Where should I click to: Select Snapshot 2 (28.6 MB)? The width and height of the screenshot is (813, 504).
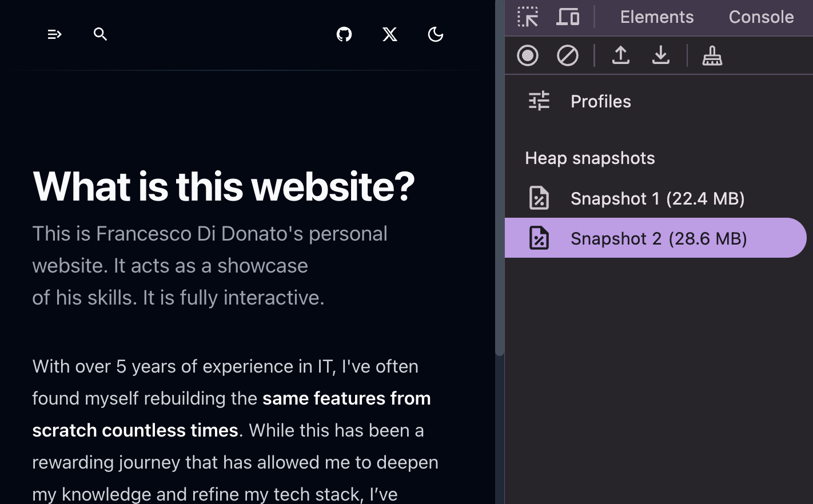coord(657,238)
